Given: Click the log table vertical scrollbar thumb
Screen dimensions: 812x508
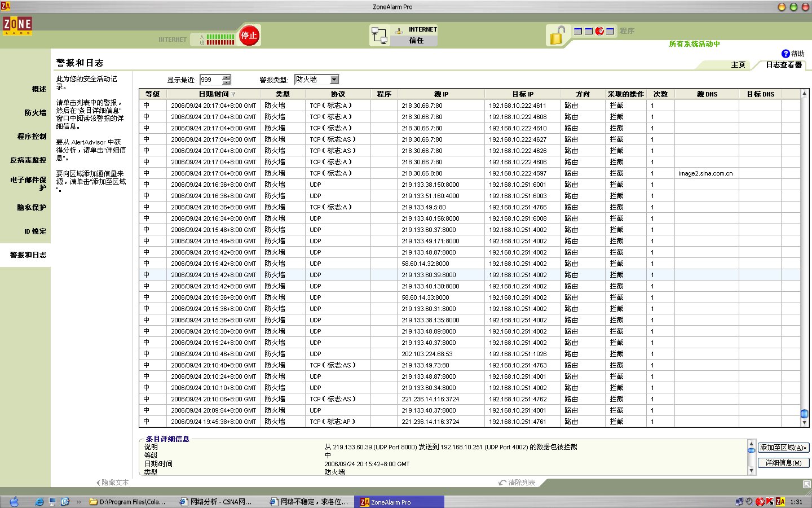Looking at the screenshot, I should tap(804, 414).
